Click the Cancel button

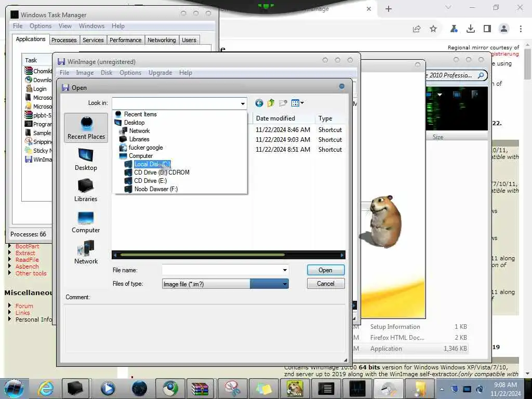point(325,284)
